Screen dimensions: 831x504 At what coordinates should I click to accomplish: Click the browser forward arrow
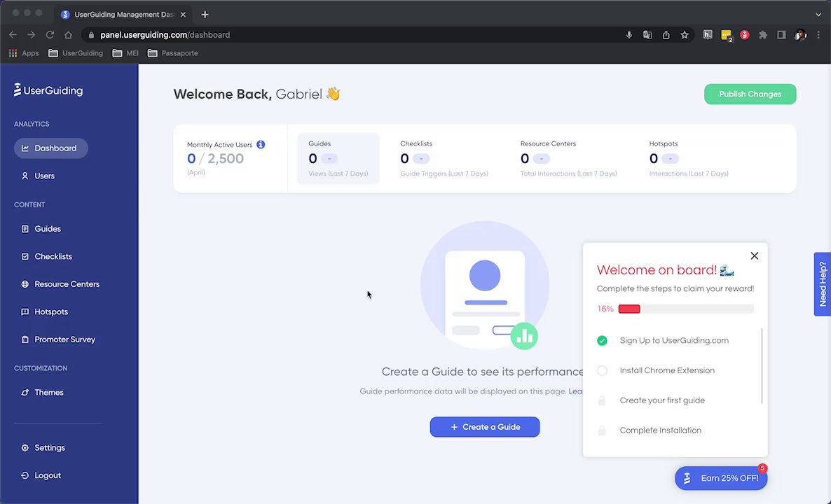[32, 35]
